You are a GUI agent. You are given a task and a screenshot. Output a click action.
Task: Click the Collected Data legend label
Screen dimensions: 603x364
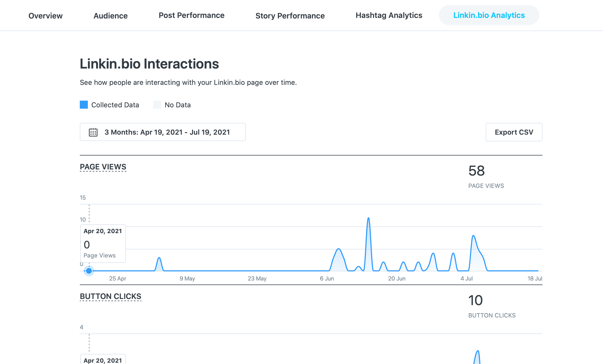coord(115,105)
